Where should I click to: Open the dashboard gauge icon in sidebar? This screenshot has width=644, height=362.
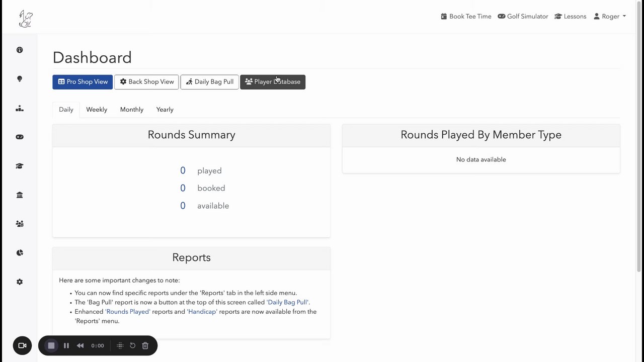click(20, 50)
